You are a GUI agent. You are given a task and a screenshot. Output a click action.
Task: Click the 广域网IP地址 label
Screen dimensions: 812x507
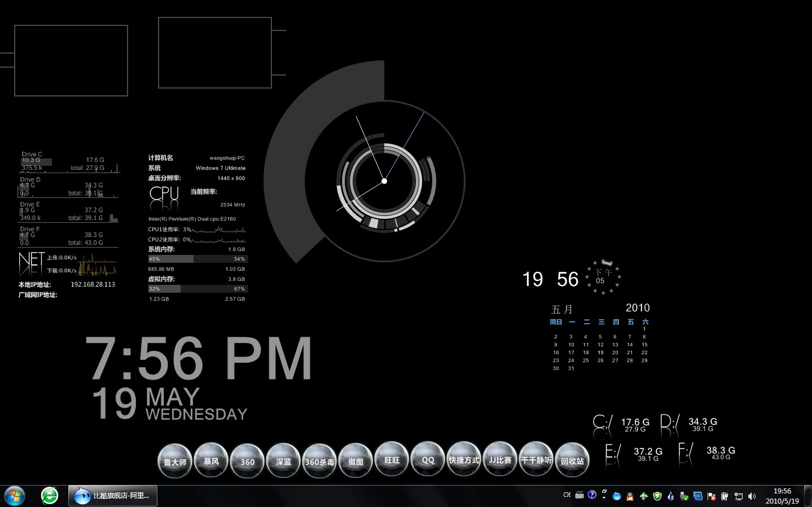point(38,295)
